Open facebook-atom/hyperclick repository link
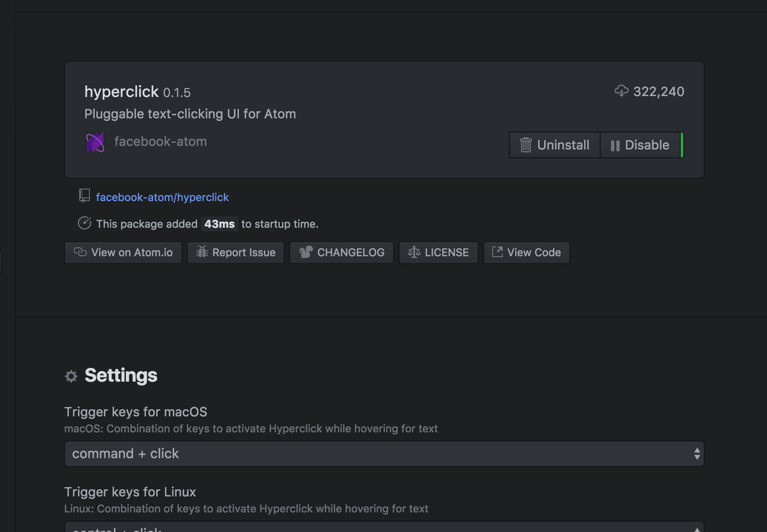This screenshot has height=532, width=767. point(162,197)
